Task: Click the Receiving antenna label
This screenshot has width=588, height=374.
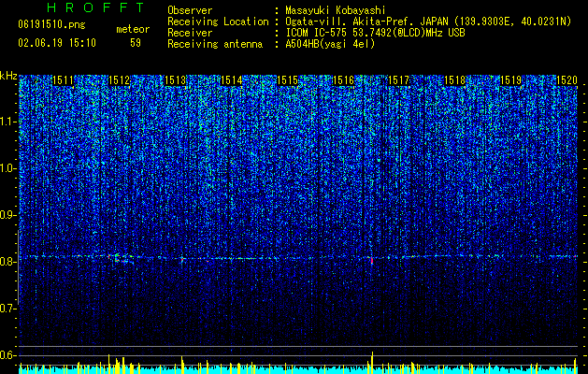Action: pos(215,44)
